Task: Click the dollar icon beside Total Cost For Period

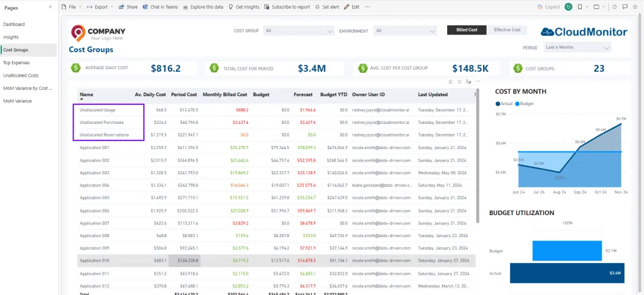Action: 214,68
